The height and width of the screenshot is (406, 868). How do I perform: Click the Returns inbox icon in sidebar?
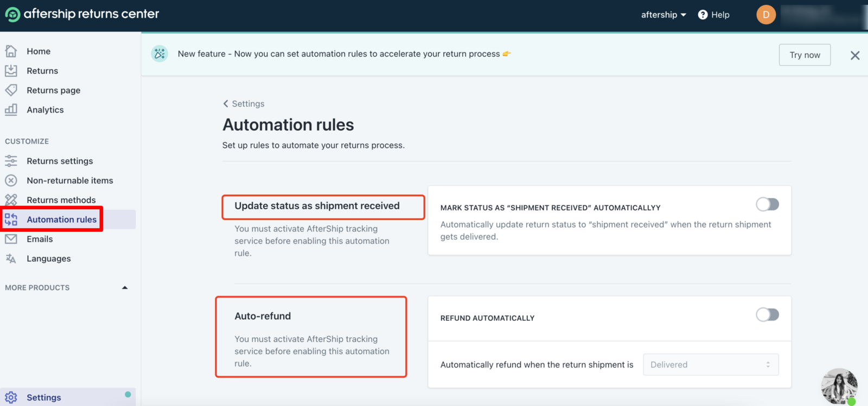[11, 70]
